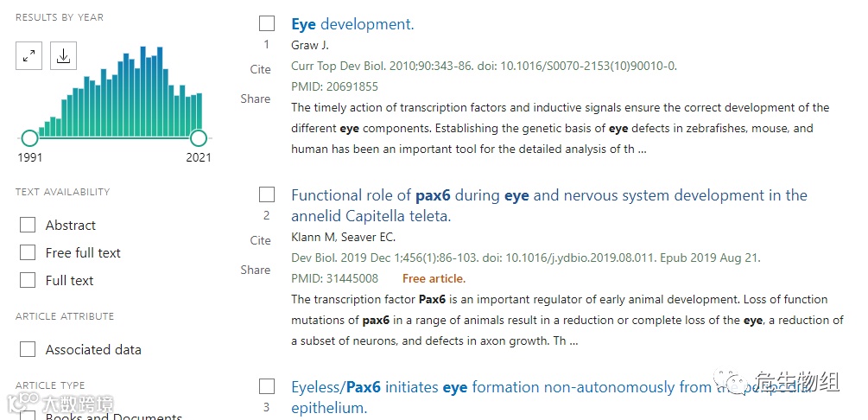The image size is (868, 420).
Task: Click the 2021 end-year slider handle
Action: click(x=199, y=138)
